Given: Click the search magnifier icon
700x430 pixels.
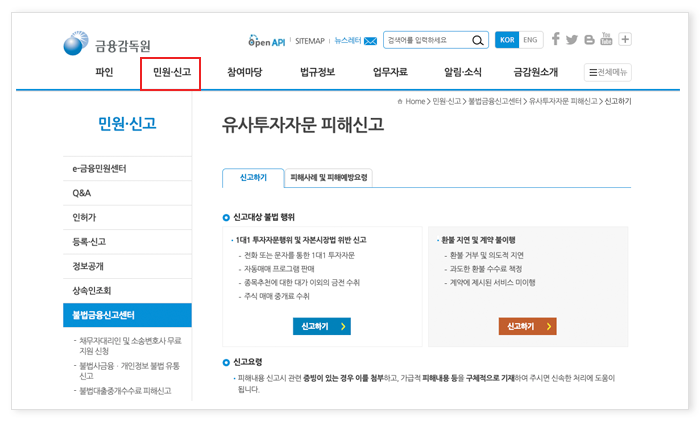Looking at the screenshot, I should [478, 40].
